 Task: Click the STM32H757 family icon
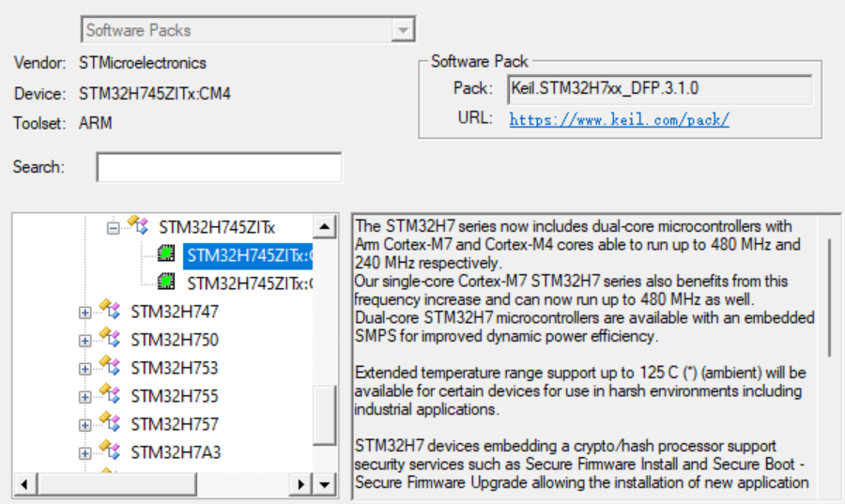[110, 422]
